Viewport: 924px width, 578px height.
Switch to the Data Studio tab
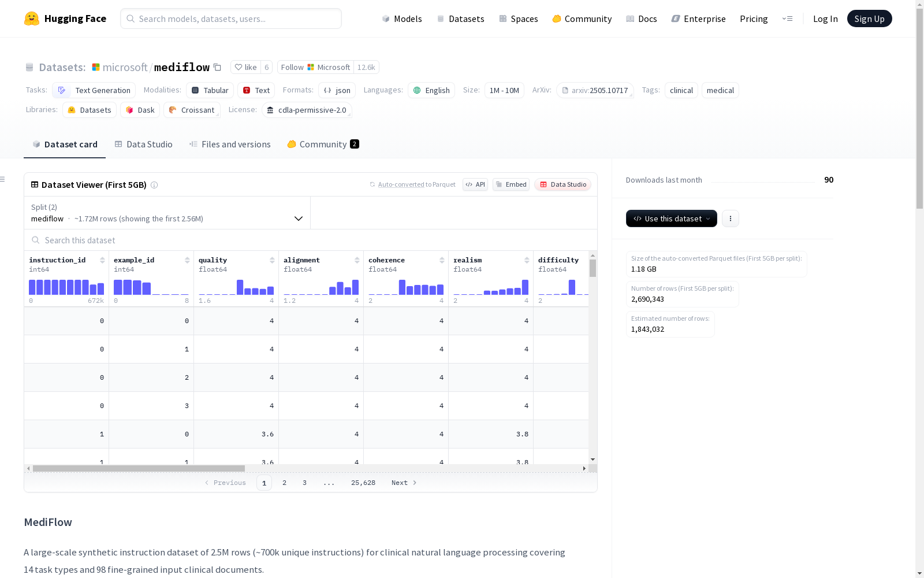pyautogui.click(x=143, y=144)
